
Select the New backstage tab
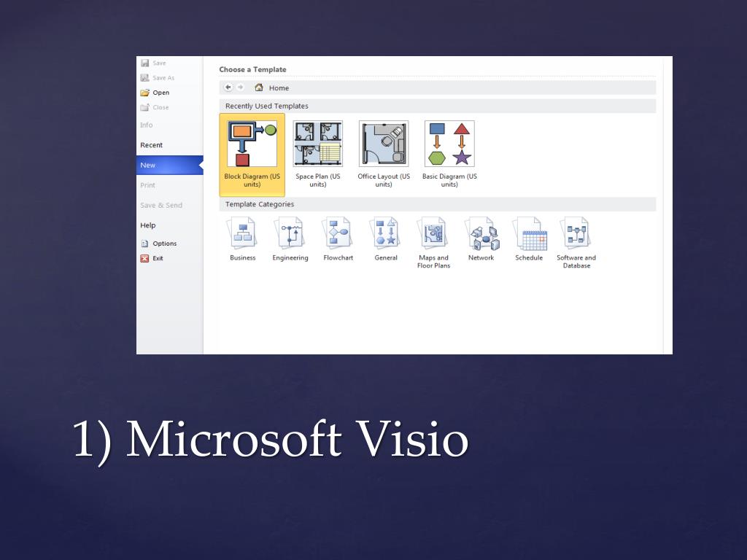169,165
